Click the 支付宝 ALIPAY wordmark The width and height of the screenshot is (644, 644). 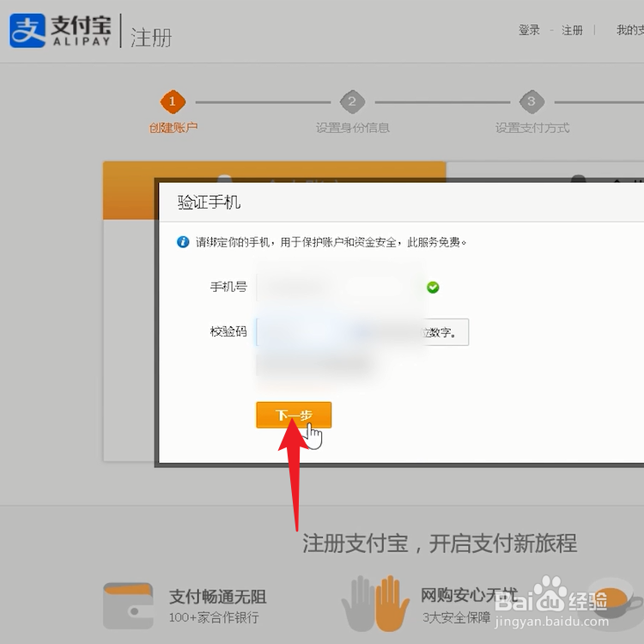tap(81, 31)
